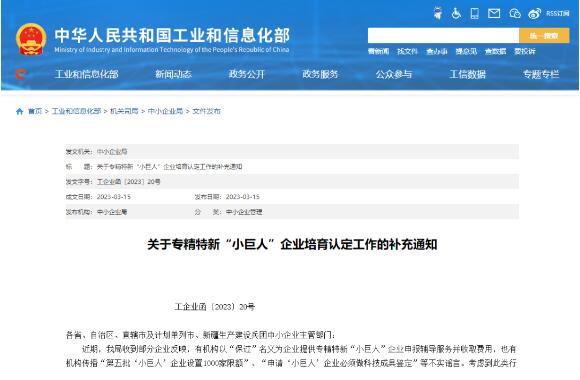This screenshot has height=380, width=580.
Task: Focus the site search input box
Action: click(443, 36)
